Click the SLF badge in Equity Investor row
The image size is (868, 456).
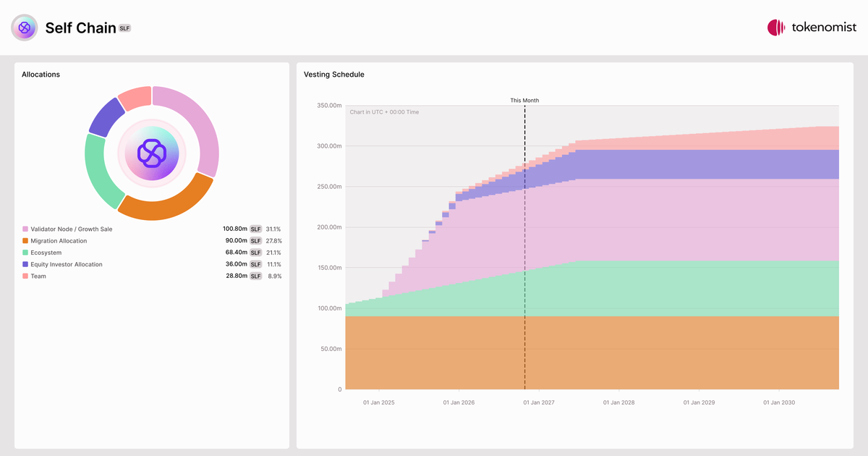(x=256, y=264)
